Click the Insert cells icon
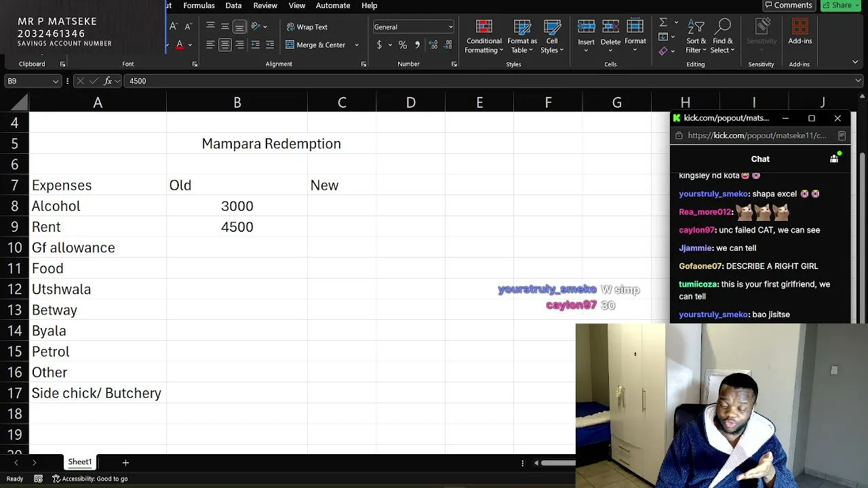868x488 pixels. click(x=586, y=26)
